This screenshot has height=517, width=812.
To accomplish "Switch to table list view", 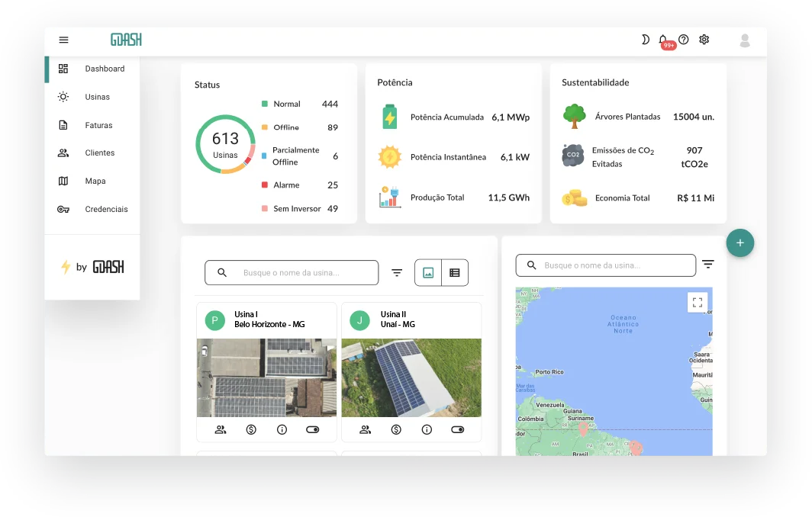I will (455, 273).
